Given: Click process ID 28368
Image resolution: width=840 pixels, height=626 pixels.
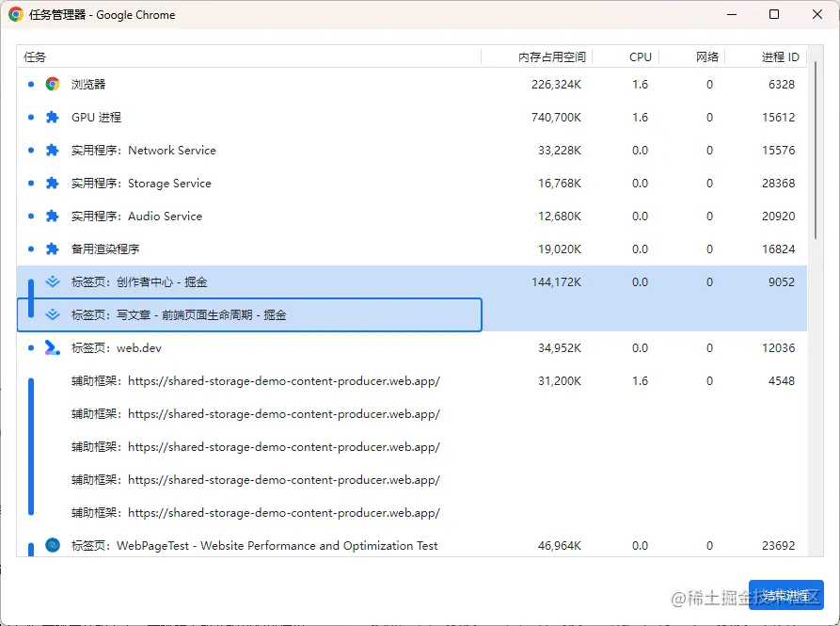Looking at the screenshot, I should 779,184.
